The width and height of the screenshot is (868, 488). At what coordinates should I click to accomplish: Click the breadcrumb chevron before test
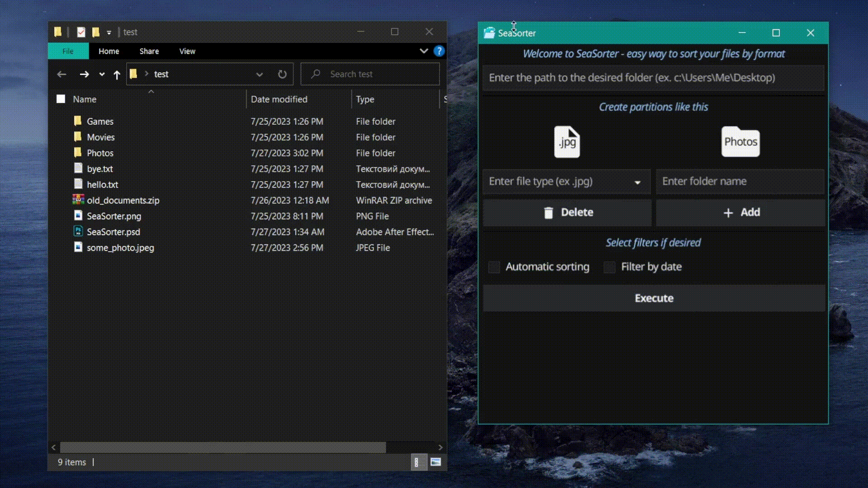coord(146,74)
